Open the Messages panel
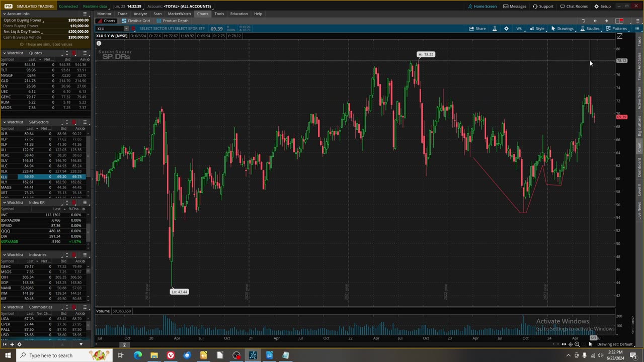644x362 pixels. (x=515, y=7)
